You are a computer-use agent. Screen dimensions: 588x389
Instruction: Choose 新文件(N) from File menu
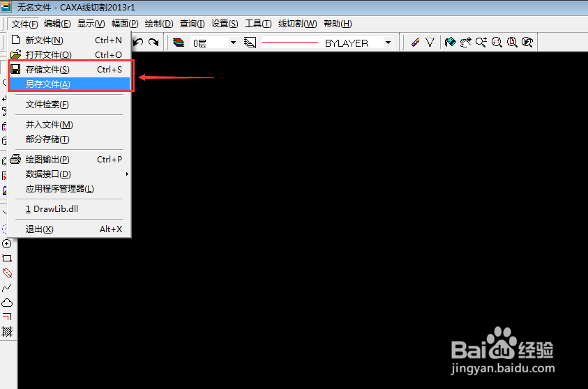[69, 40]
